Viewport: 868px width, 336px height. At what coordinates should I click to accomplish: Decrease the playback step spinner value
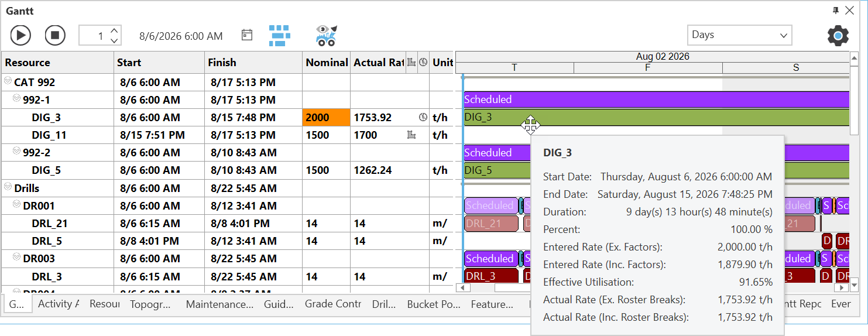tap(115, 40)
